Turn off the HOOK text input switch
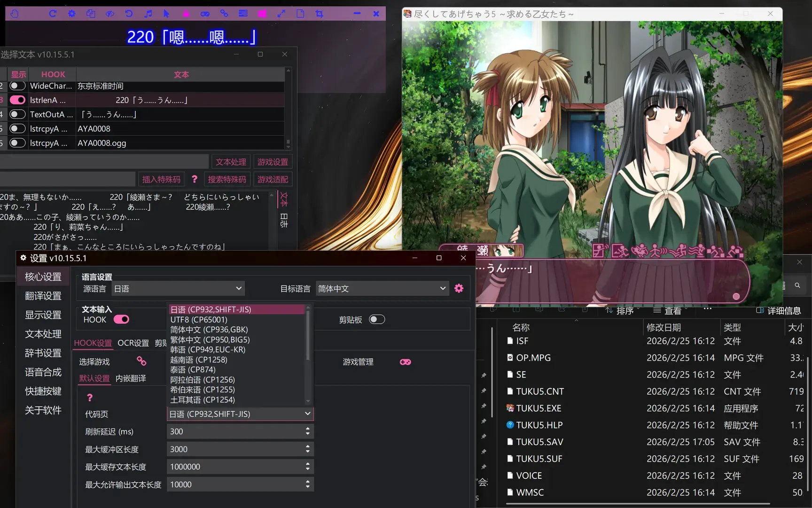The image size is (812, 508). (x=121, y=319)
